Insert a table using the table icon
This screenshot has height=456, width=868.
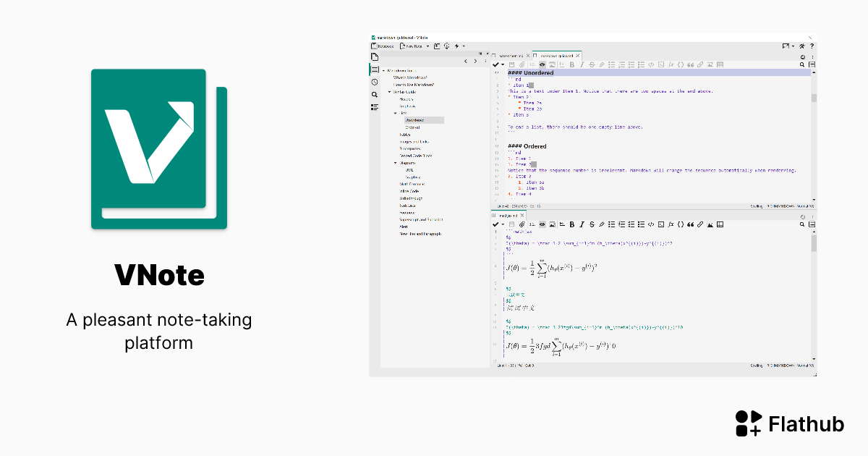pyautogui.click(x=721, y=64)
